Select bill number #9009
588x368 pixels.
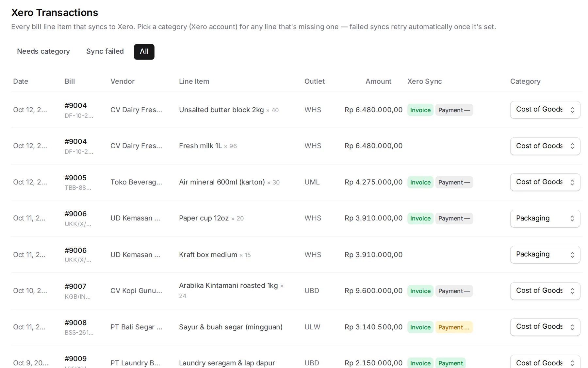pyautogui.click(x=75, y=359)
